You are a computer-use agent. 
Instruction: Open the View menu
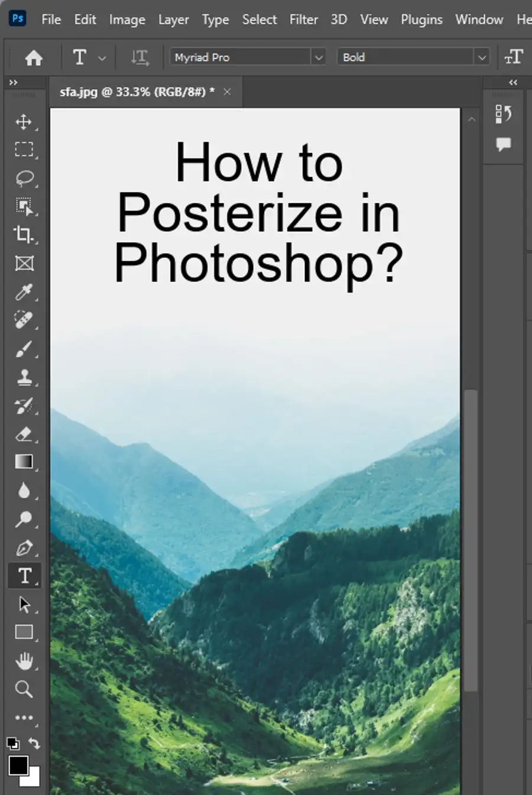coord(374,20)
